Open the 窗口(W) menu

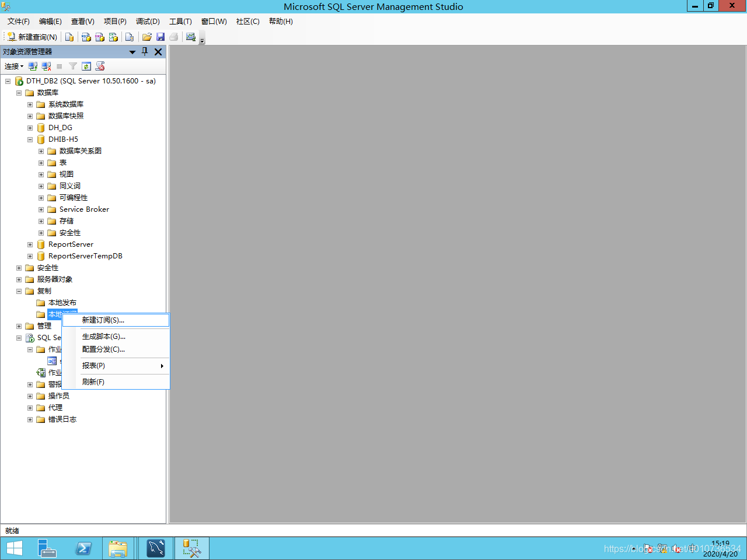(x=214, y=22)
